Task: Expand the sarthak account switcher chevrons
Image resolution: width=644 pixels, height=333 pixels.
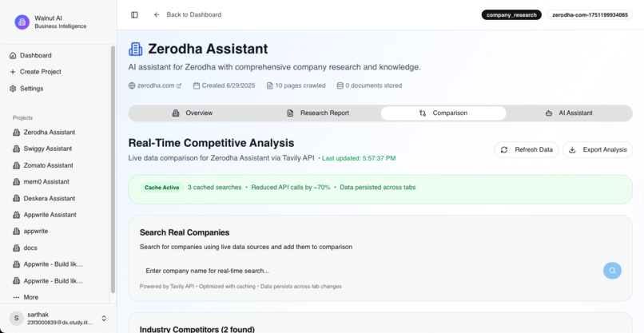Action: pyautogui.click(x=104, y=318)
